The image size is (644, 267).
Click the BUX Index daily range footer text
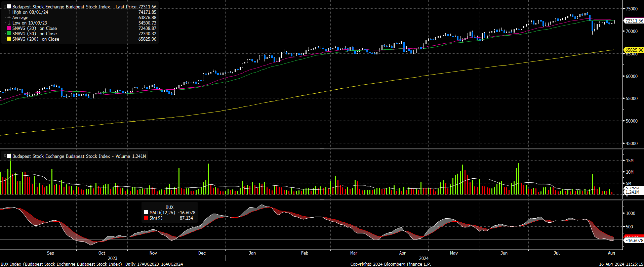92,264
